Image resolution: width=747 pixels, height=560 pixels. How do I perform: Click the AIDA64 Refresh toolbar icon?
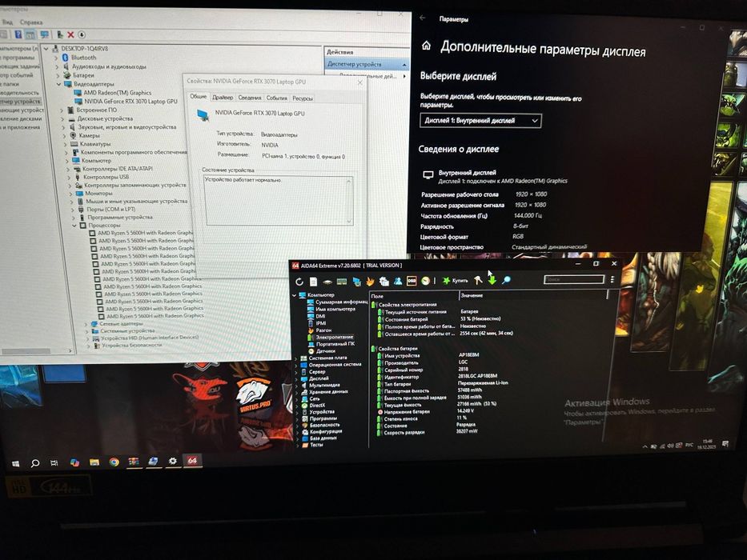[x=299, y=282]
